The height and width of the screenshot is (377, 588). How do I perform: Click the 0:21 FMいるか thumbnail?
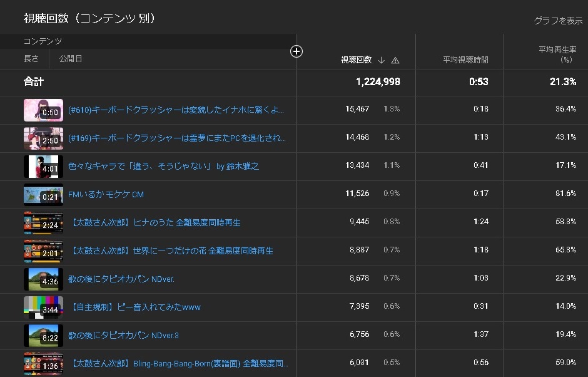tap(43, 194)
